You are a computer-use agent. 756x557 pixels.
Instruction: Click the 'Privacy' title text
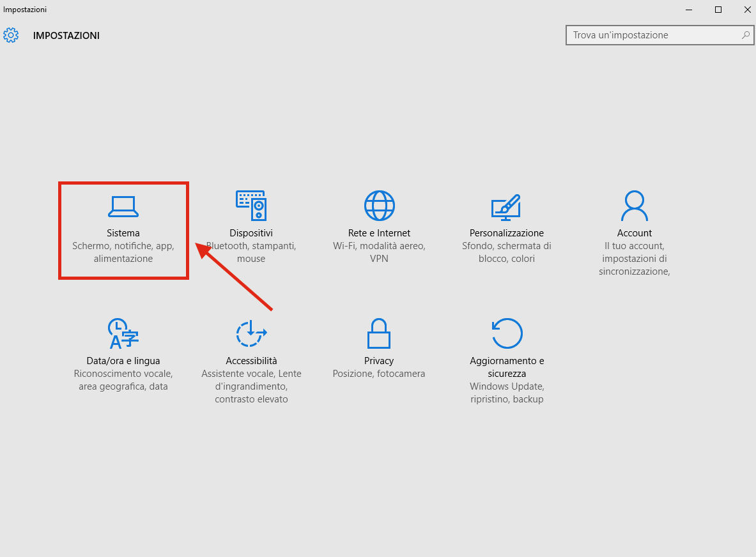(x=379, y=360)
